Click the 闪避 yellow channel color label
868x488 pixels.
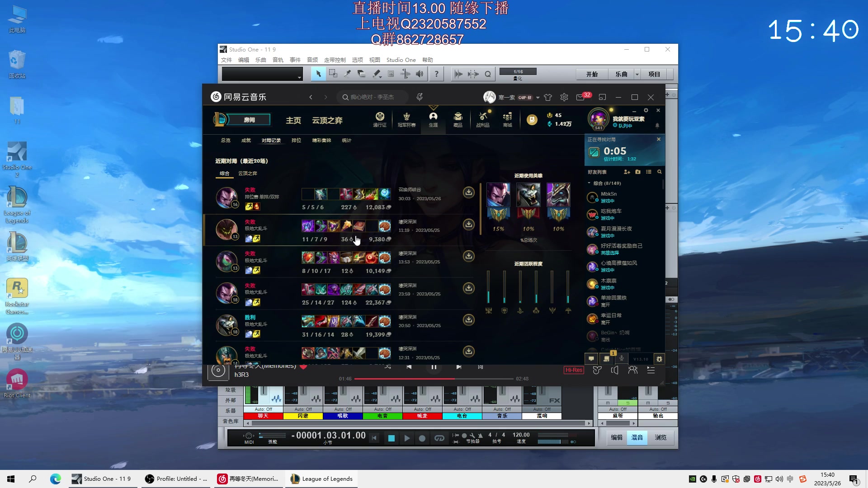[303, 416]
